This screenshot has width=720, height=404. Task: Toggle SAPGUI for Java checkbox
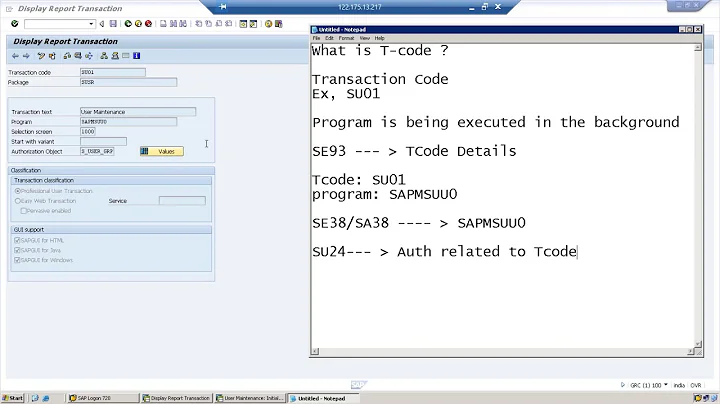17,251
